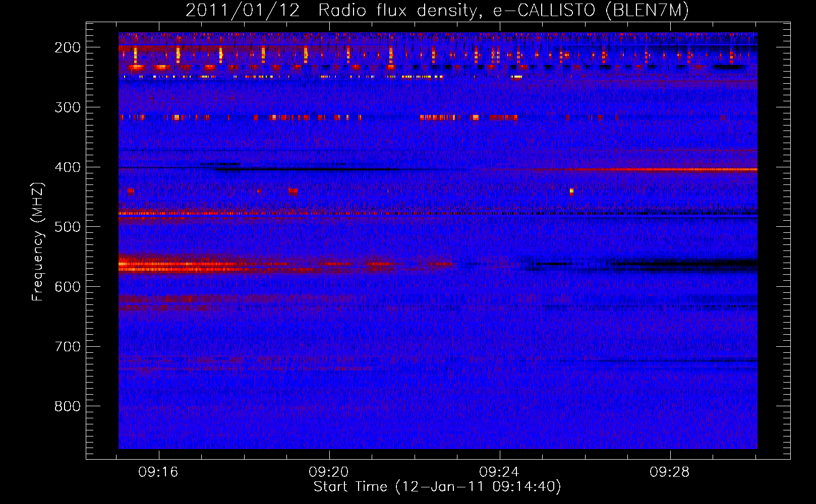
Task: Select the 200 frequency tick label
Action: [67, 47]
